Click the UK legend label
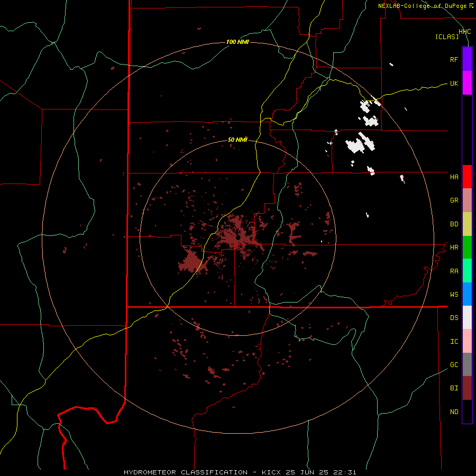 (454, 83)
